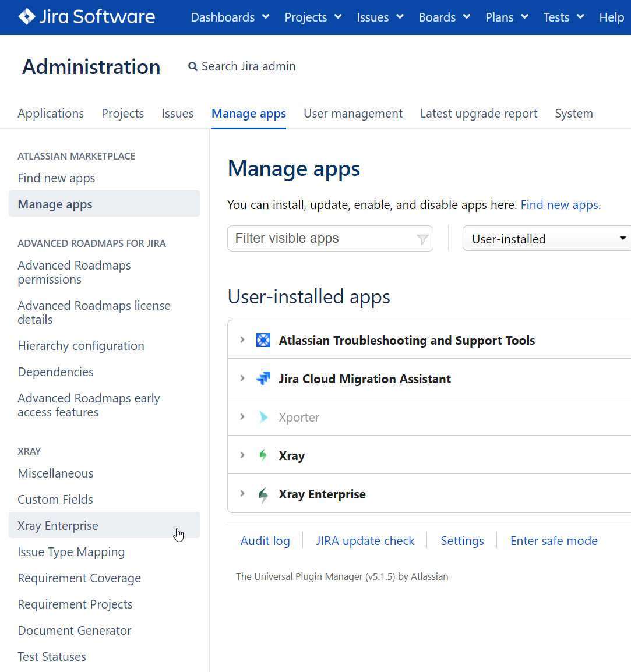
Task: Open the Plans menu
Action: point(507,17)
